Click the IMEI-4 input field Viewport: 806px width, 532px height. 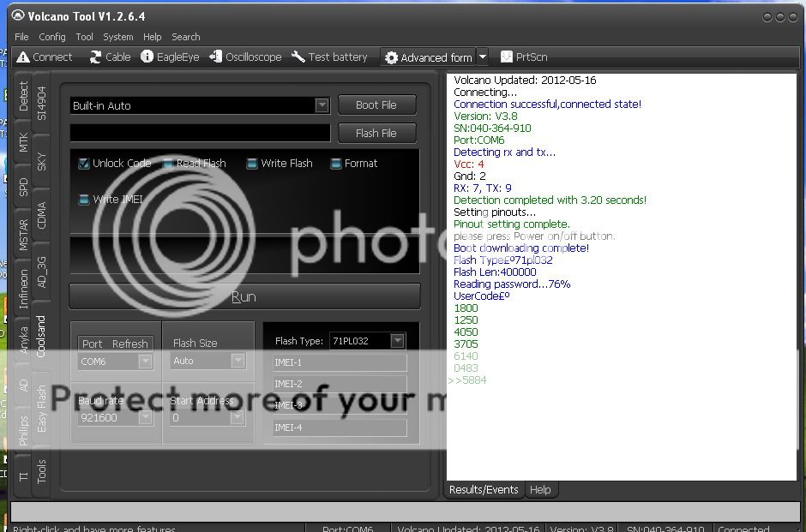tap(340, 427)
